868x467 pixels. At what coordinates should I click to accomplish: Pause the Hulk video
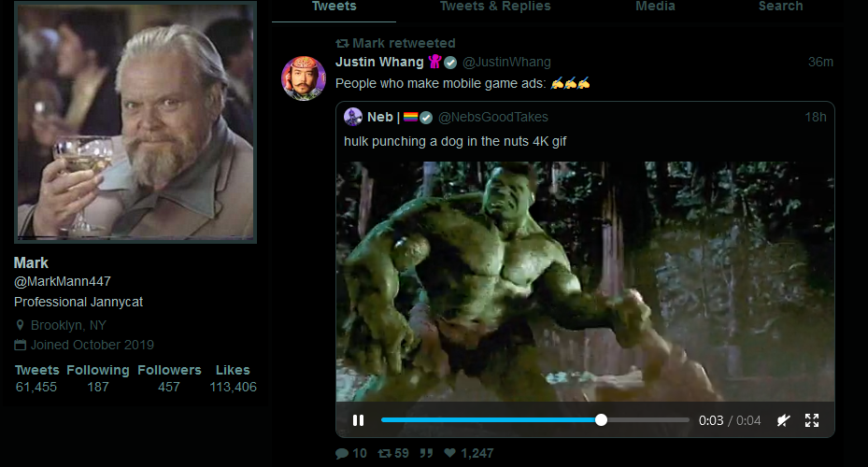[x=358, y=420]
